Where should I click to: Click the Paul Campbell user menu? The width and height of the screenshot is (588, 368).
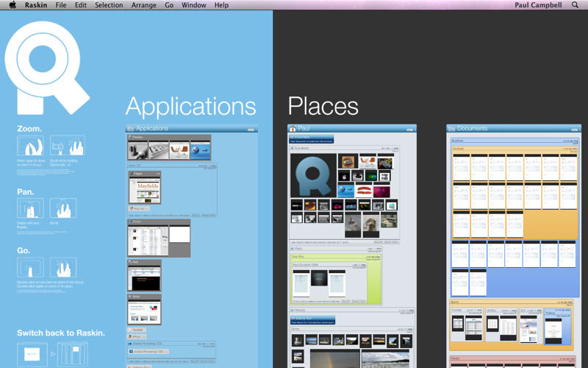coord(538,5)
